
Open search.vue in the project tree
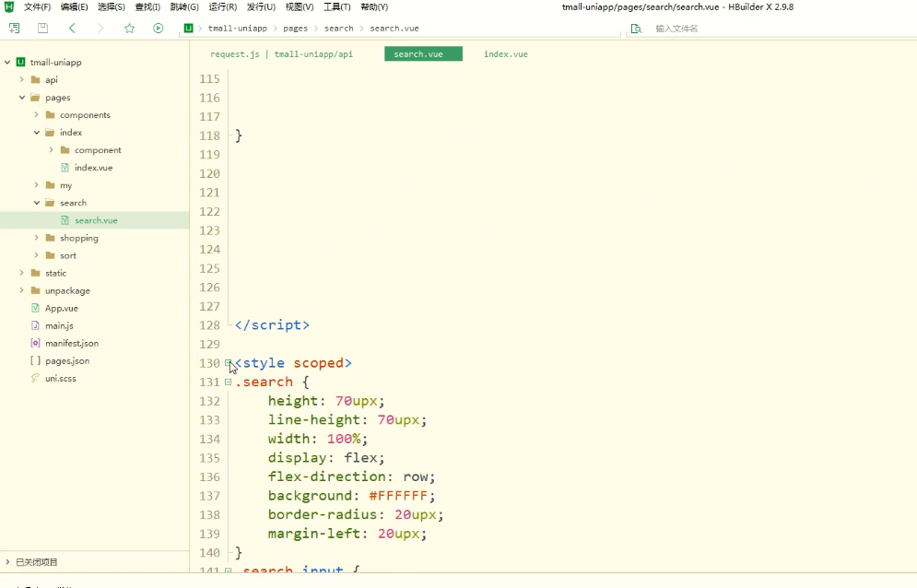[x=96, y=220]
